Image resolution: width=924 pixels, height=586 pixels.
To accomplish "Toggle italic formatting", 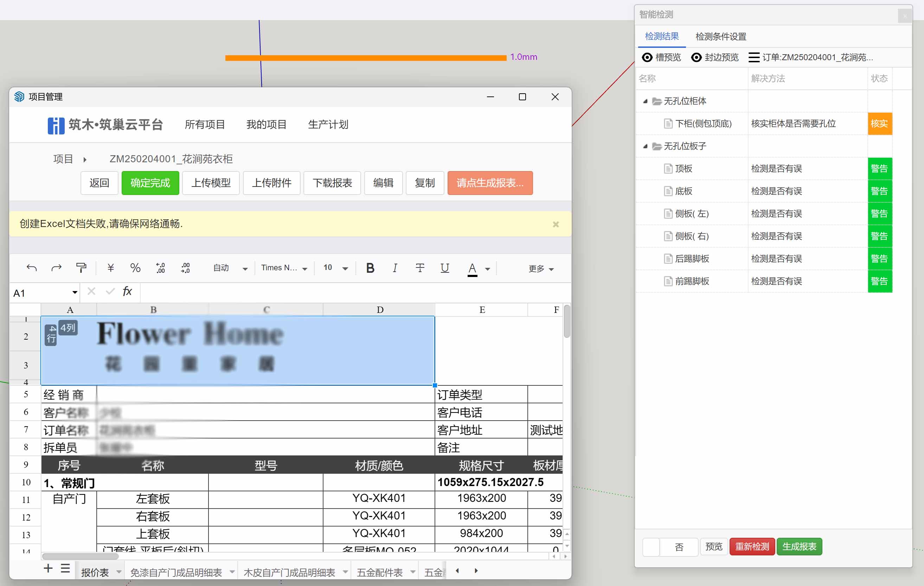I will coord(395,267).
